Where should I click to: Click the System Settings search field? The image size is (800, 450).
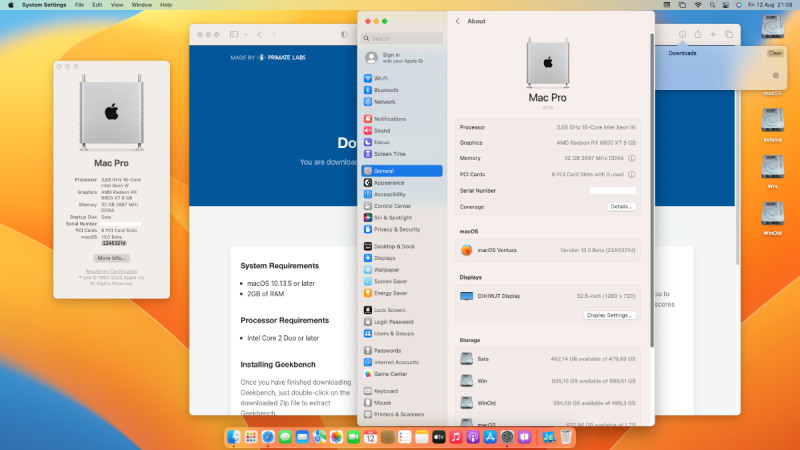click(402, 37)
